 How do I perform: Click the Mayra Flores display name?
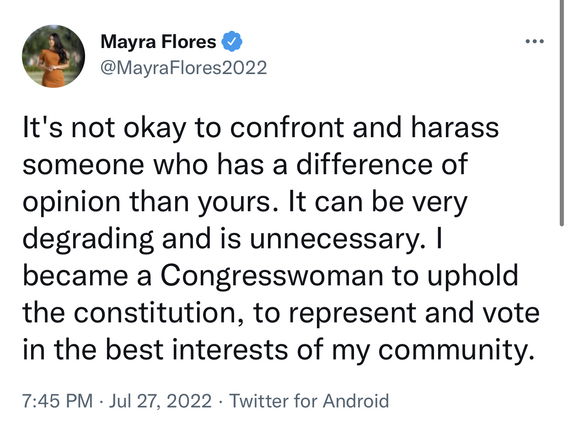coord(158,41)
